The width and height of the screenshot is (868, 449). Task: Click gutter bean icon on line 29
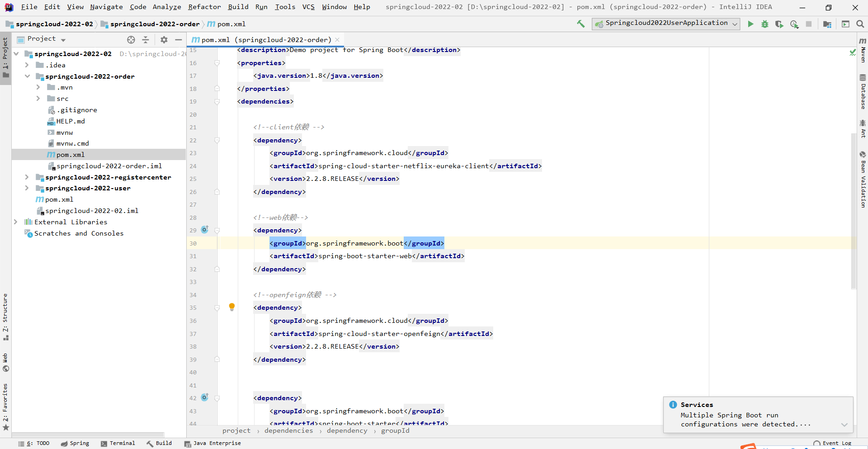click(x=205, y=230)
